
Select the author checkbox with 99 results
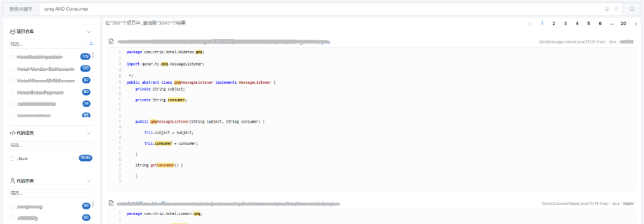(12, 206)
